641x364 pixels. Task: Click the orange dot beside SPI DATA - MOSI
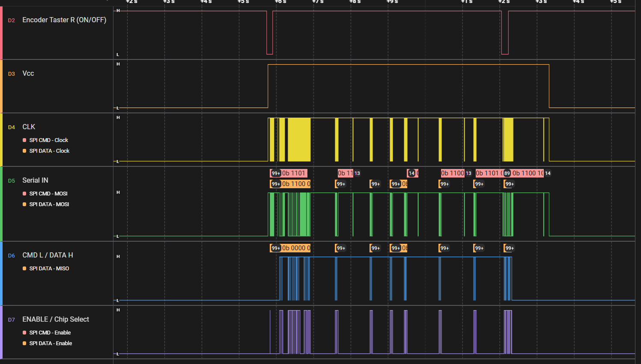(x=24, y=204)
